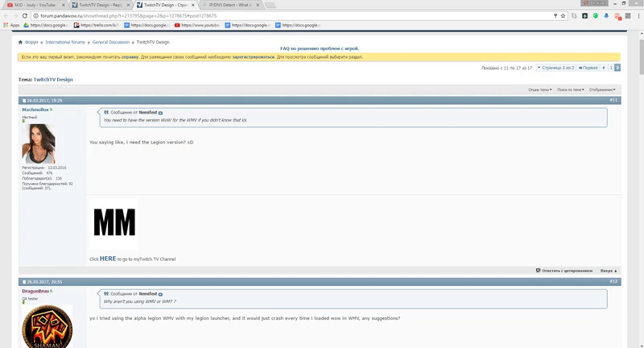Click the previous page arrow in pagination
The image size is (644, 348).
click(x=603, y=68)
